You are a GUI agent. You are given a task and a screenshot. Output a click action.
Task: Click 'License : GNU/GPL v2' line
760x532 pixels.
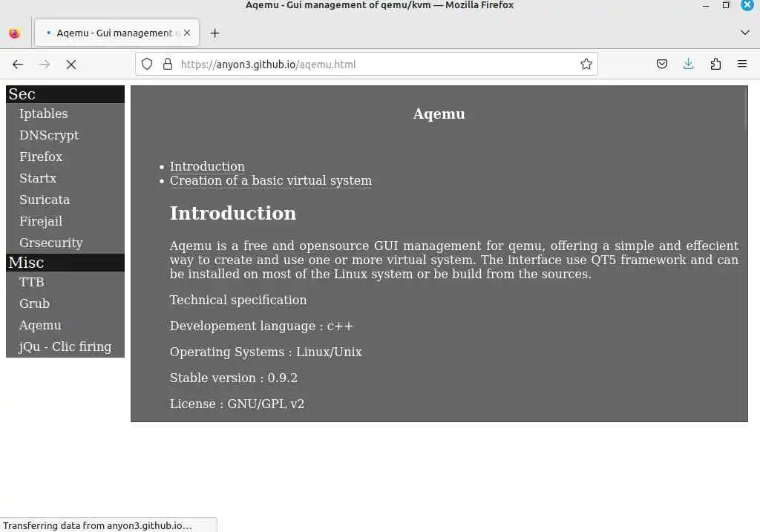[x=237, y=404]
